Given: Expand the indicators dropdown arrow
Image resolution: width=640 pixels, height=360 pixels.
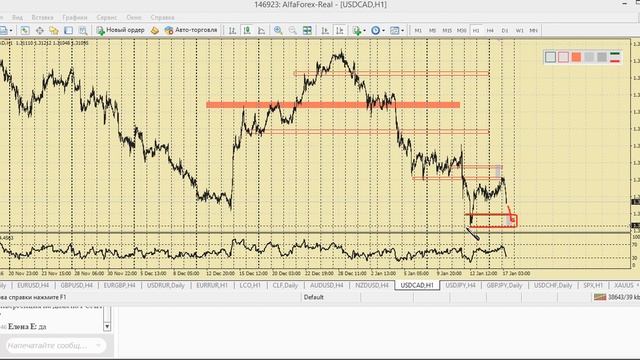Looking at the screenshot, I should point(364,30).
